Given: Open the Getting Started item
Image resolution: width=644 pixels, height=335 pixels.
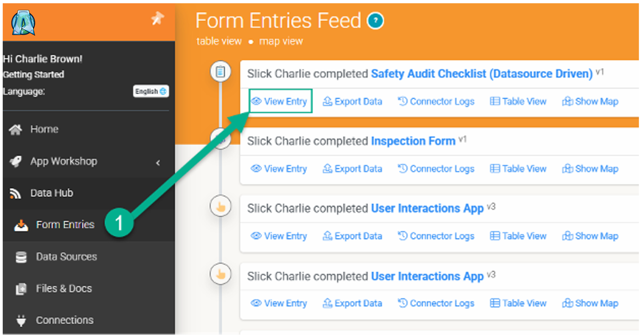Looking at the screenshot, I should (33, 75).
